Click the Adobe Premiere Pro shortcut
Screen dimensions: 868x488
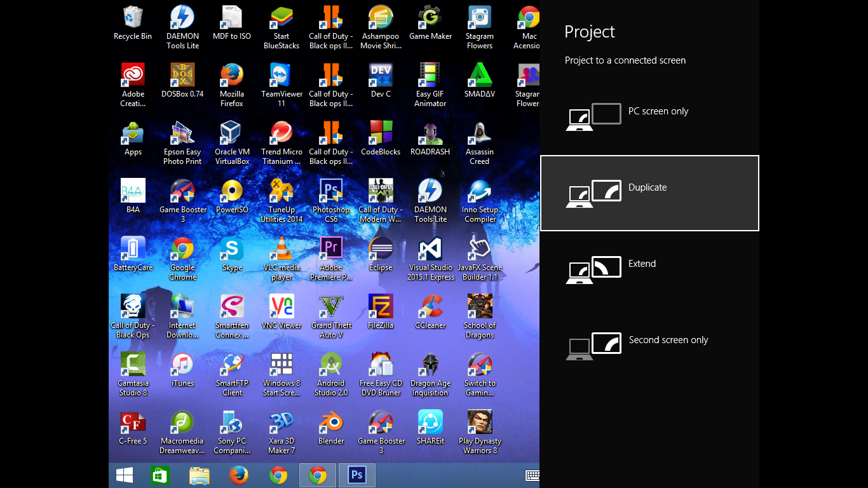tap(331, 259)
